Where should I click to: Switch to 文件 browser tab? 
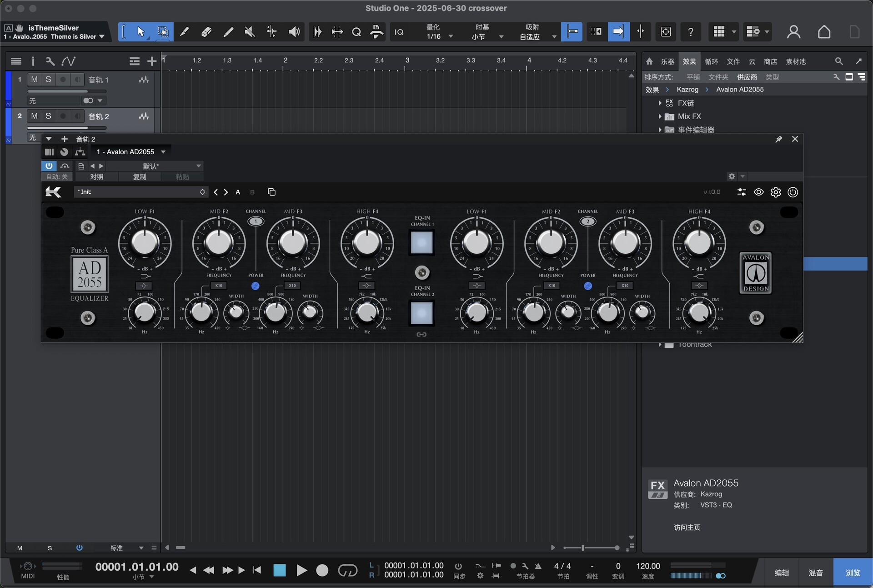coord(733,61)
